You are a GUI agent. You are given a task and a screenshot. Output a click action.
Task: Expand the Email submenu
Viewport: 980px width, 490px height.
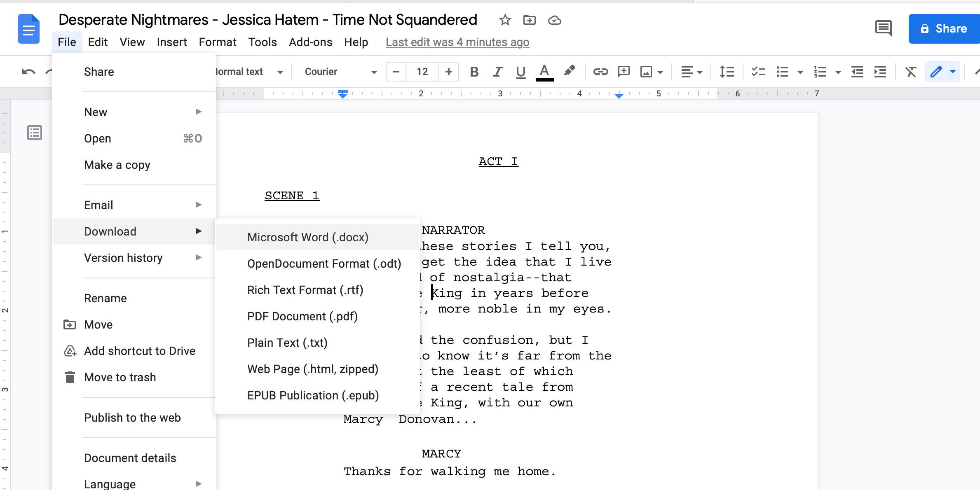134,205
